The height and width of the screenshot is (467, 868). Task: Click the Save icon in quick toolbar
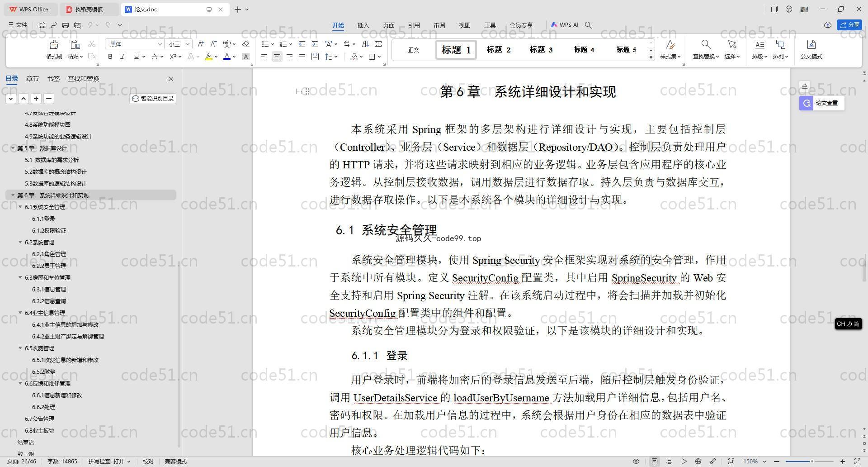tap(42, 25)
